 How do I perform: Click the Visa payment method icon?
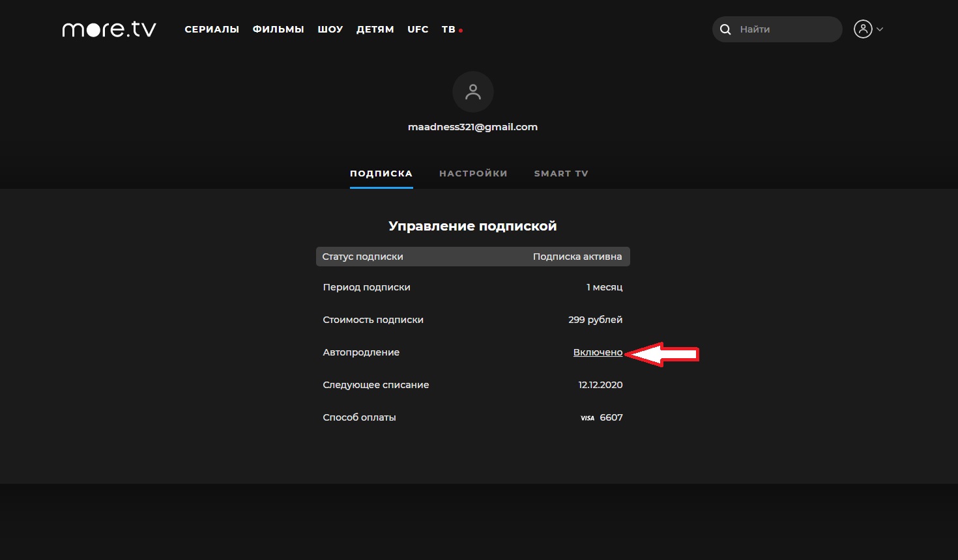point(587,417)
